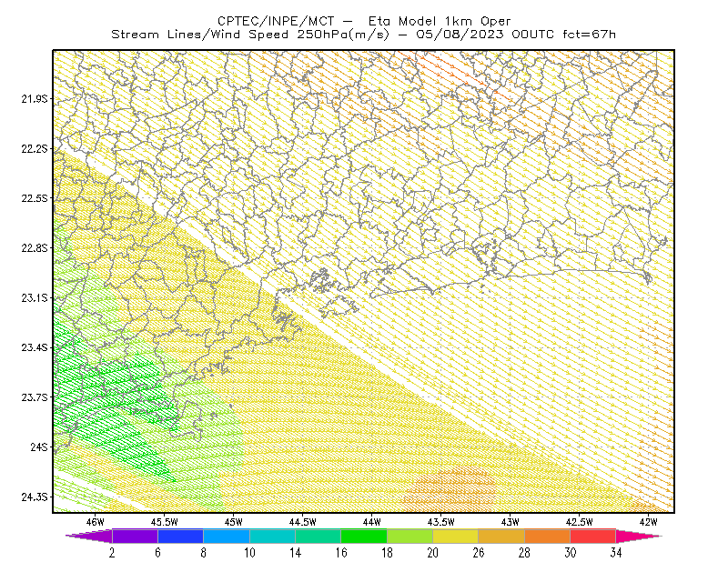Viewport: 728px width, 562px height.
Task: Click the orange 28-30 legend swatch
Action: pos(548,536)
